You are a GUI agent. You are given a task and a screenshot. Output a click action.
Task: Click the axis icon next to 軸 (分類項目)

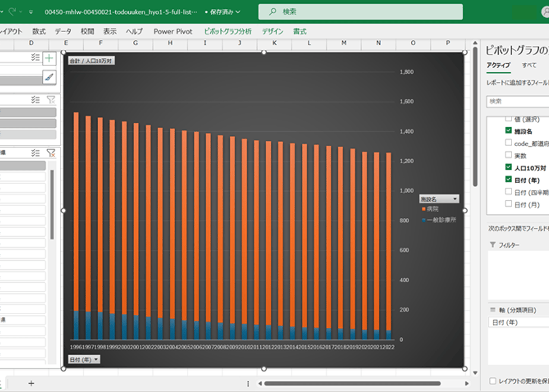tap(493, 310)
